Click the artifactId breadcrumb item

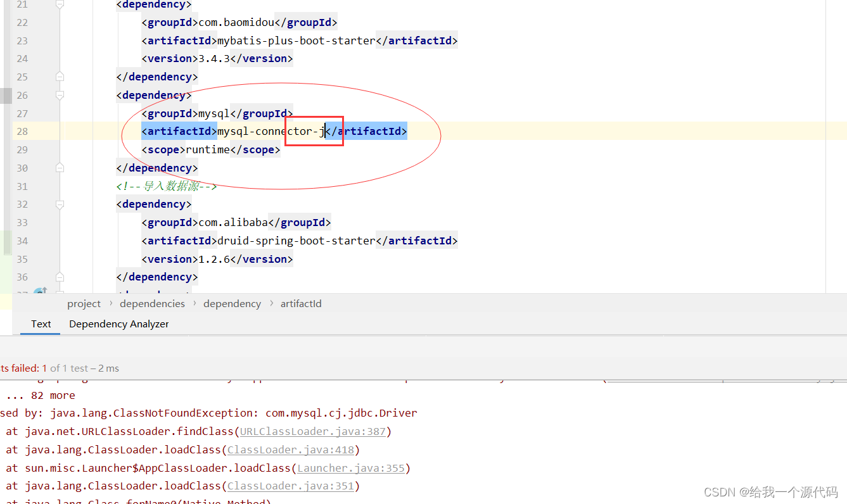301,303
